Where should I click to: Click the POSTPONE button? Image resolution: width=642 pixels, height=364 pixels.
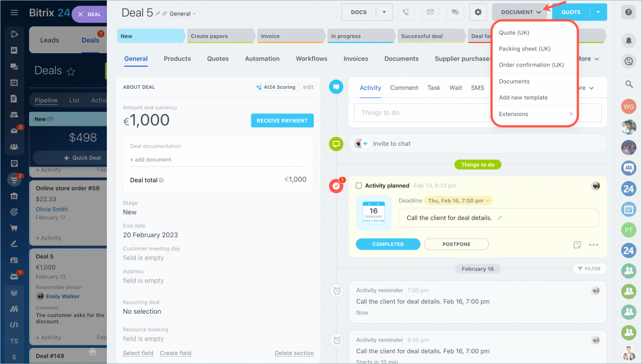tap(456, 244)
